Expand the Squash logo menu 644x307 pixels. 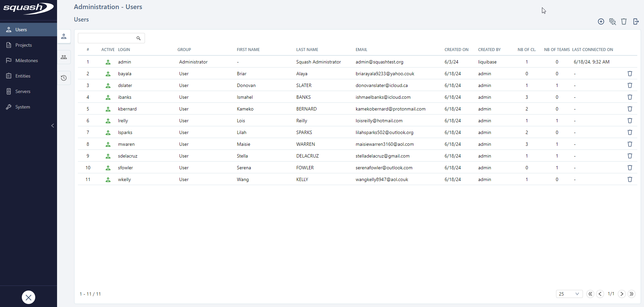[x=28, y=9]
